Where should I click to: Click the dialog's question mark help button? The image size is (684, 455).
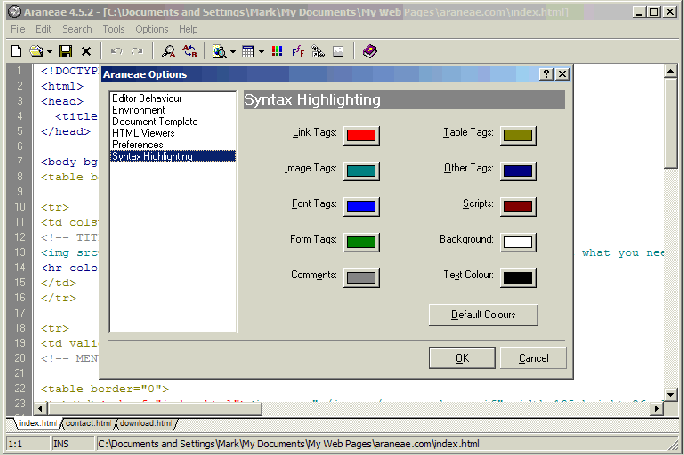click(x=547, y=74)
